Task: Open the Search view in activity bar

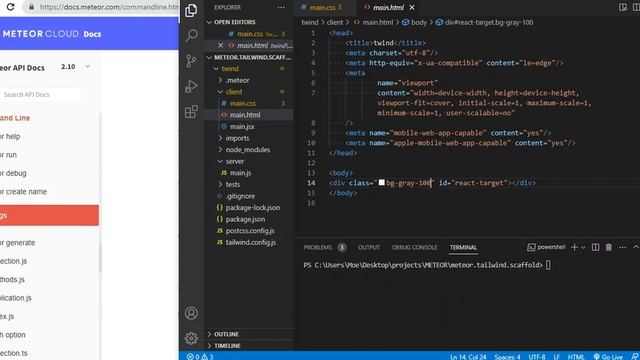Action: (x=191, y=35)
